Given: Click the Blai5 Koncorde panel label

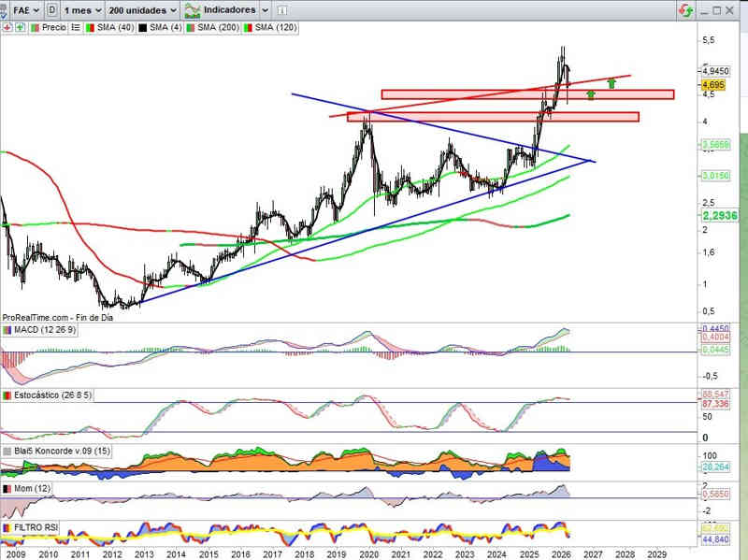Looking at the screenshot, I should click(x=52, y=452).
